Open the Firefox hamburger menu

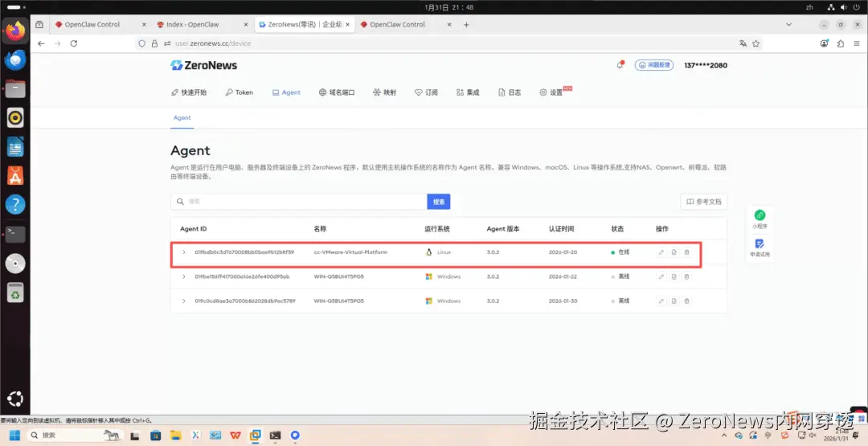pyautogui.click(x=856, y=43)
